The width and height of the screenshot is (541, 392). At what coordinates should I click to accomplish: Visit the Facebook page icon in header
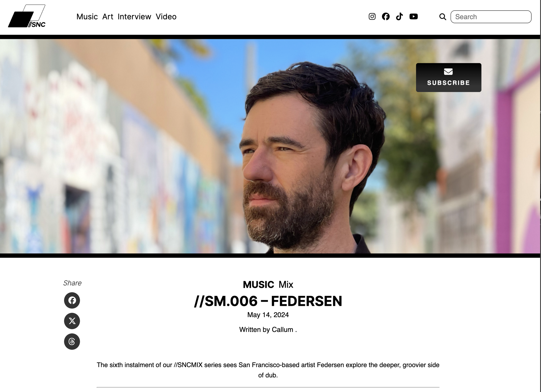[x=386, y=16]
